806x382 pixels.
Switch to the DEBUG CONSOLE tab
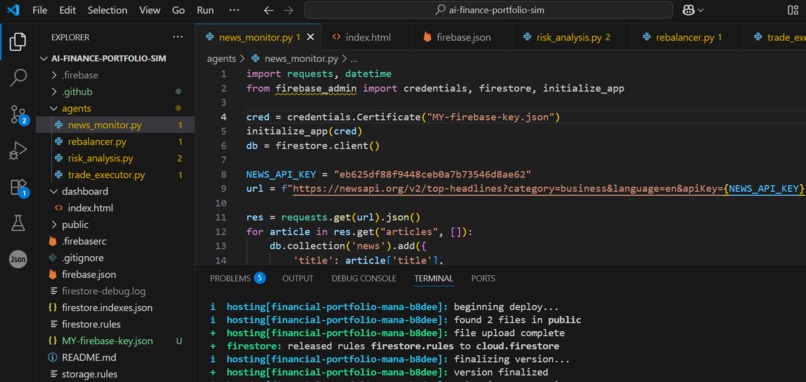363,278
